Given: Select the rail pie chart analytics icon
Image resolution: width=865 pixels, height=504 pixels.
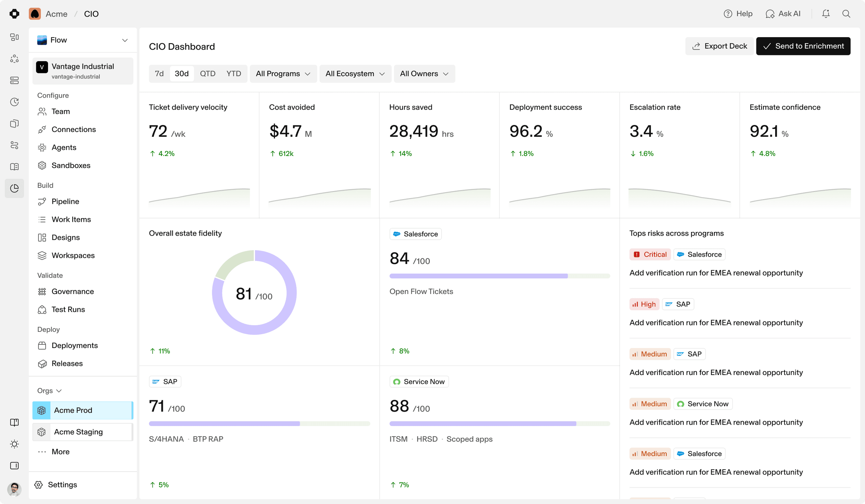Looking at the screenshot, I should (15, 188).
